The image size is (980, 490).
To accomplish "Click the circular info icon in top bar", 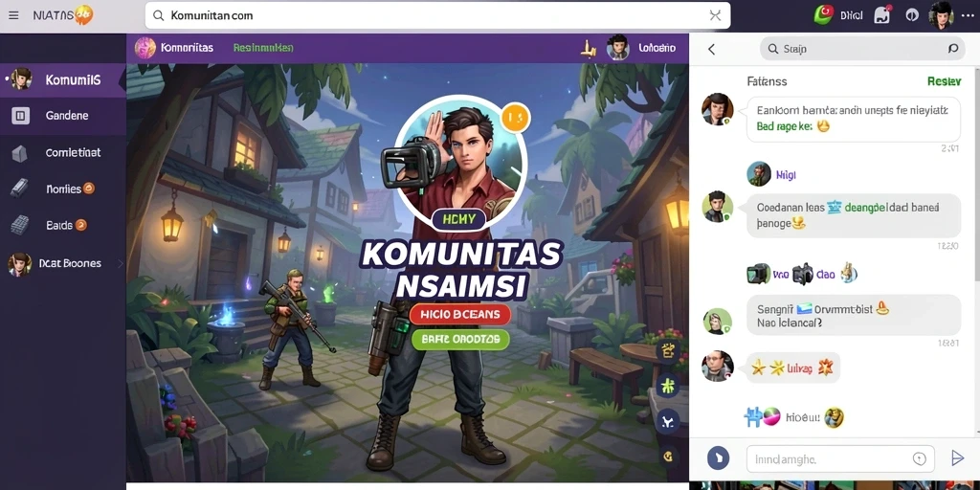I will (x=912, y=15).
